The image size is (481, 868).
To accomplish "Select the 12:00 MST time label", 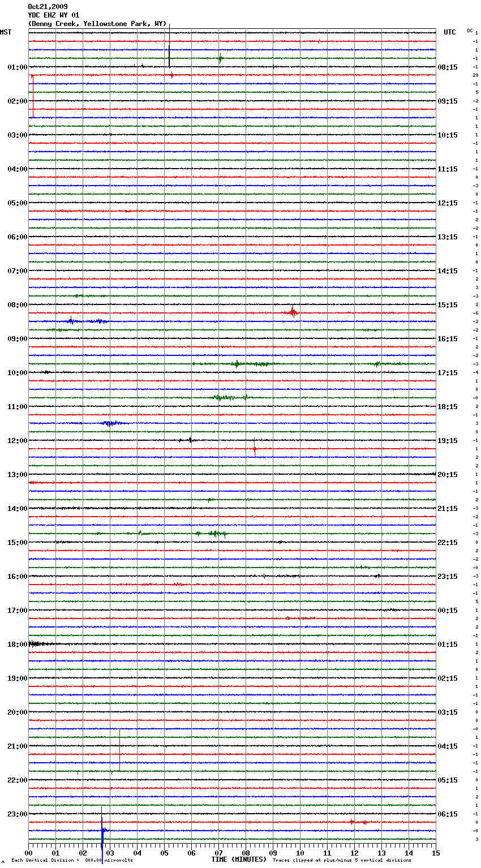I will 18,441.
